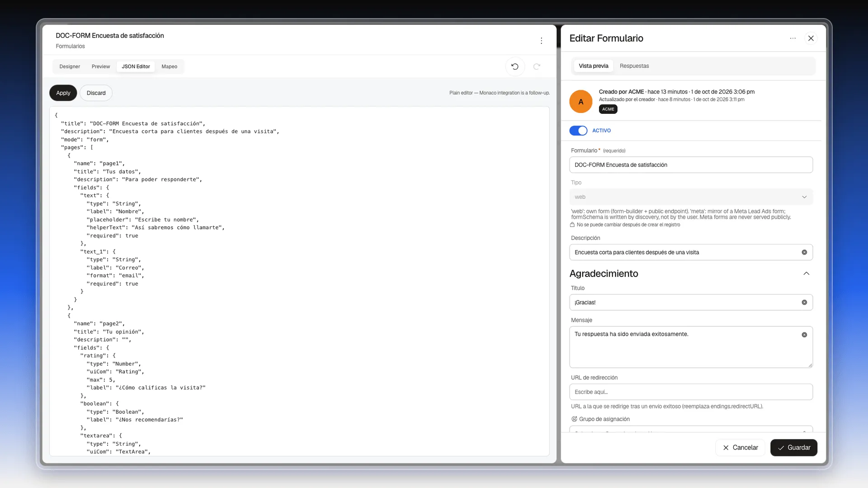Click the undo arrow icon in JSON editor toolbar
The height and width of the screenshot is (488, 868).
tap(514, 66)
